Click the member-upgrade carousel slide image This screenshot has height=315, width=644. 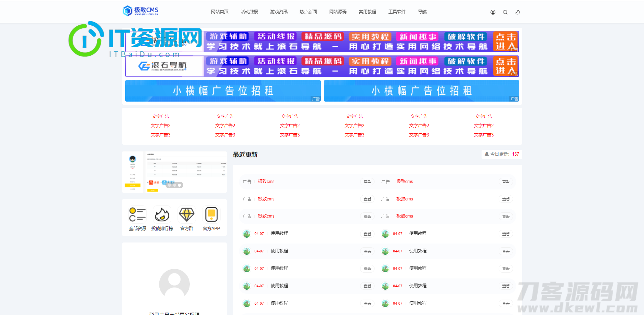tap(174, 172)
